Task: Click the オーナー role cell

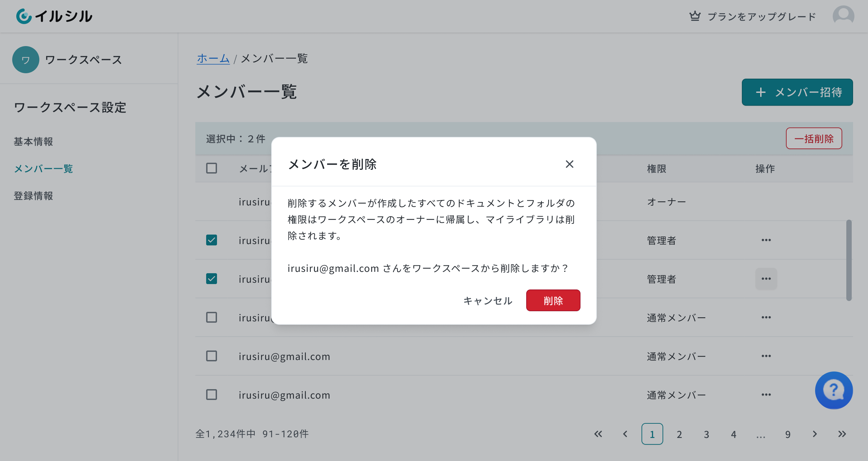Action: tap(667, 202)
